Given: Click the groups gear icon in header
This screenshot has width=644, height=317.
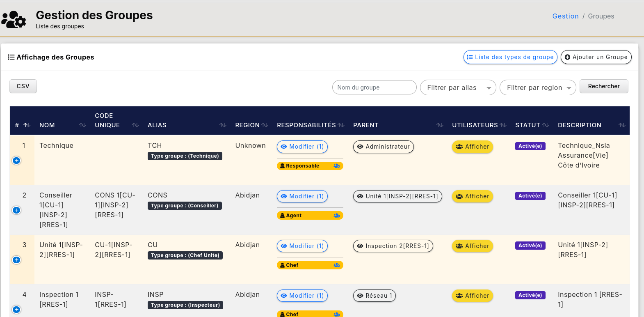Looking at the screenshot, I should coord(14,19).
